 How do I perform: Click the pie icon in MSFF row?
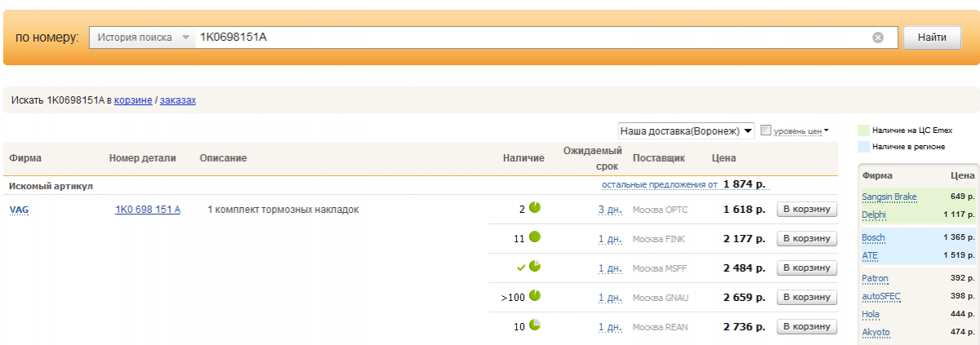(535, 267)
